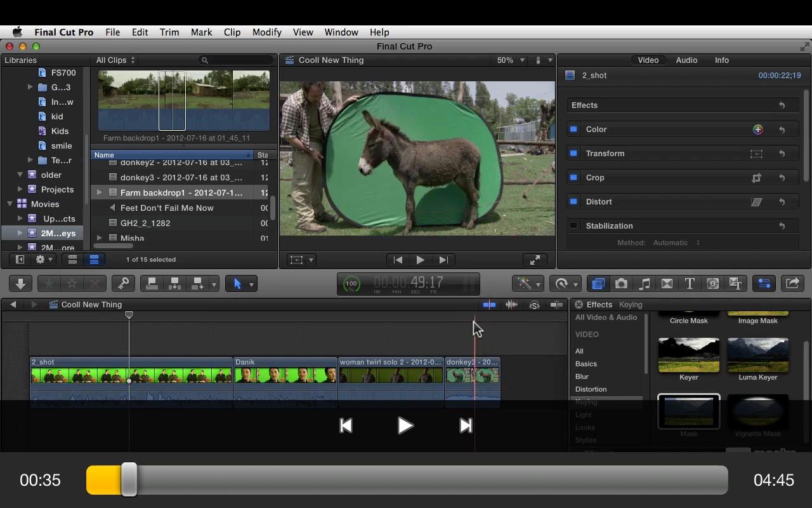Click the Share export icon
812x508 pixels.
tap(792, 284)
